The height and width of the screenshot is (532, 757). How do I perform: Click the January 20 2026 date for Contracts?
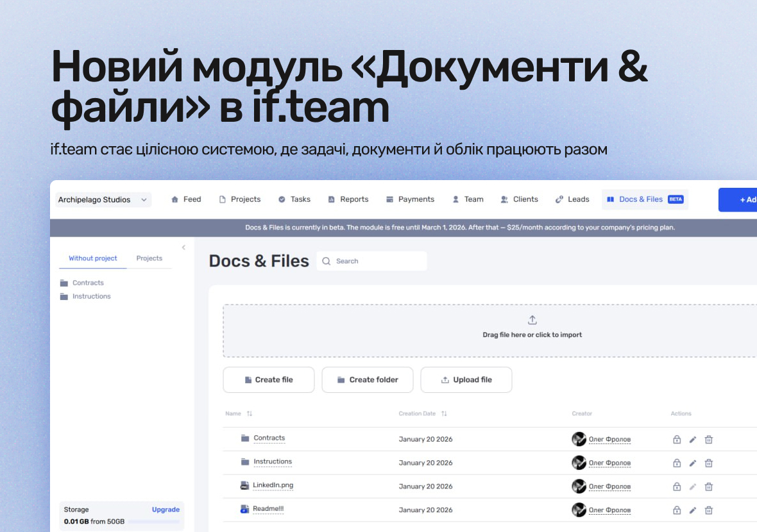pos(425,440)
